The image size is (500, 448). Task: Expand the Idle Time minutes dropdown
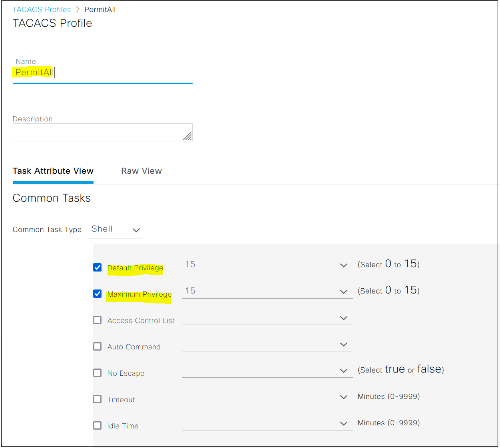coord(344,423)
